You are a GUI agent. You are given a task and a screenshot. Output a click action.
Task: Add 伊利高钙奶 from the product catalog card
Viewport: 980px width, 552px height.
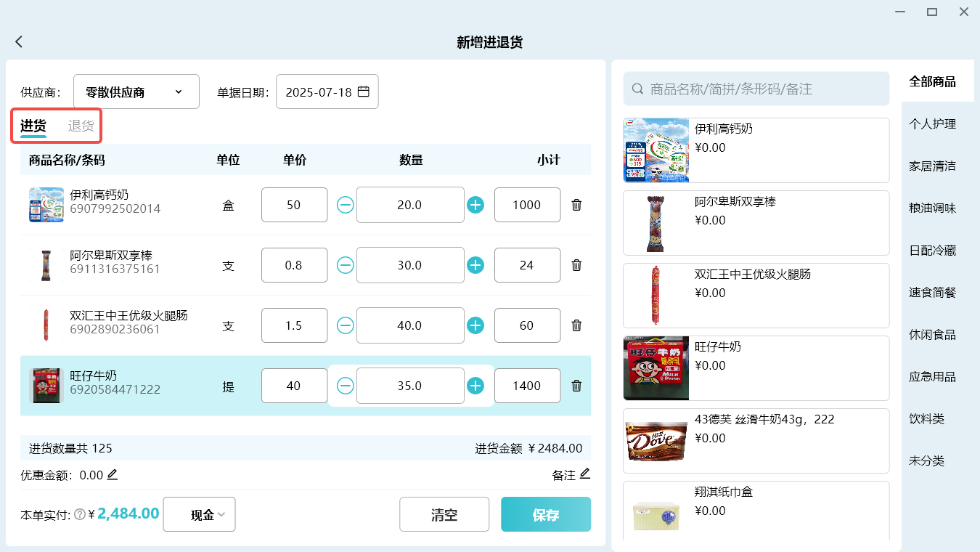756,150
